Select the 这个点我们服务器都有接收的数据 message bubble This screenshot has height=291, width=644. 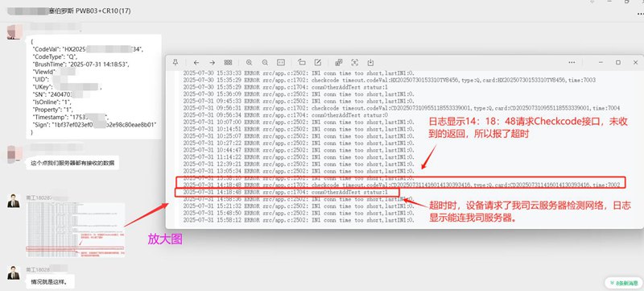coord(72,163)
